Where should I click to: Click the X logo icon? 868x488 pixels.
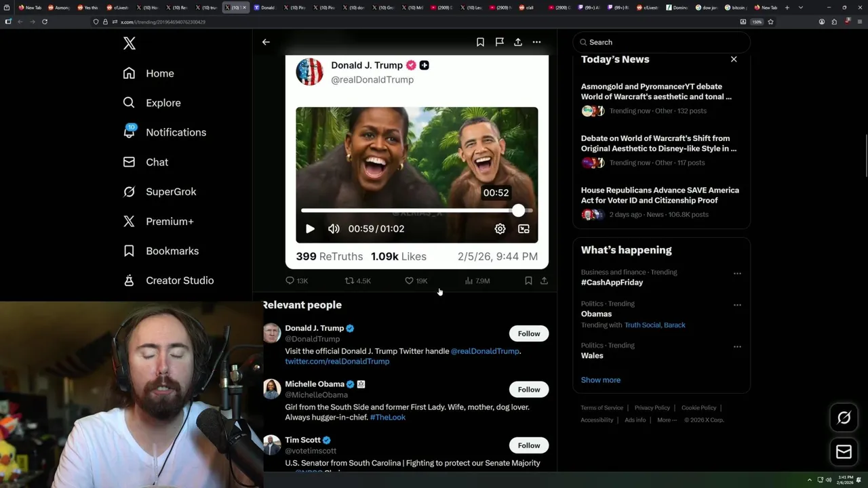(130, 43)
